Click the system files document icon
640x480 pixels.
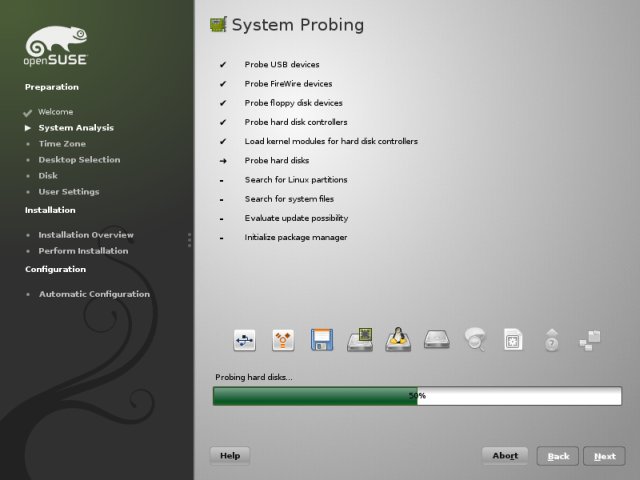513,339
